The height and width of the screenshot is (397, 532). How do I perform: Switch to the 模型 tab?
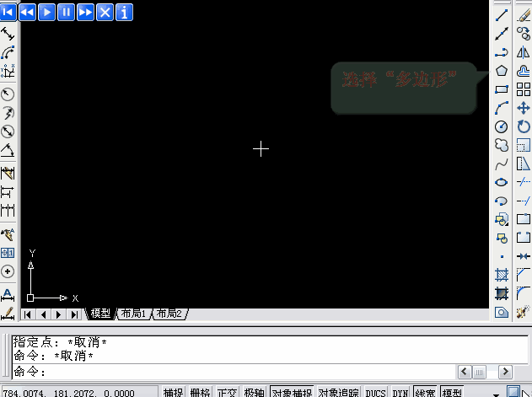(100, 314)
